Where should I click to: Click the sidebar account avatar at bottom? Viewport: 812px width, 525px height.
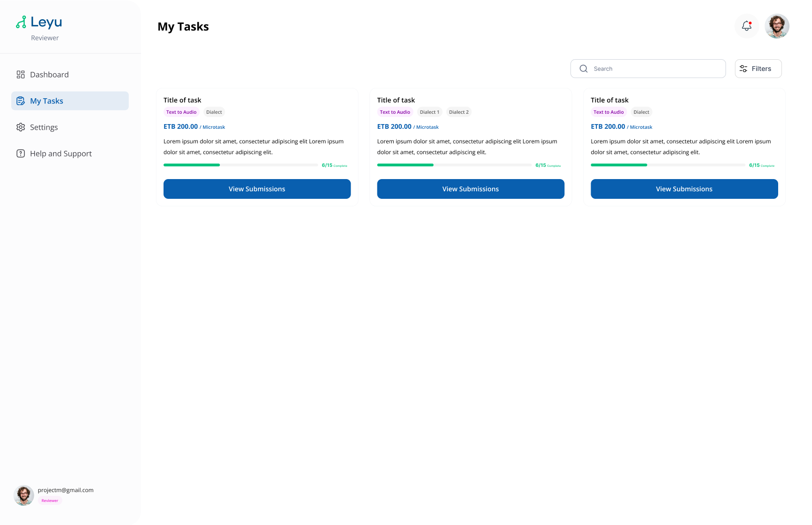[24, 495]
